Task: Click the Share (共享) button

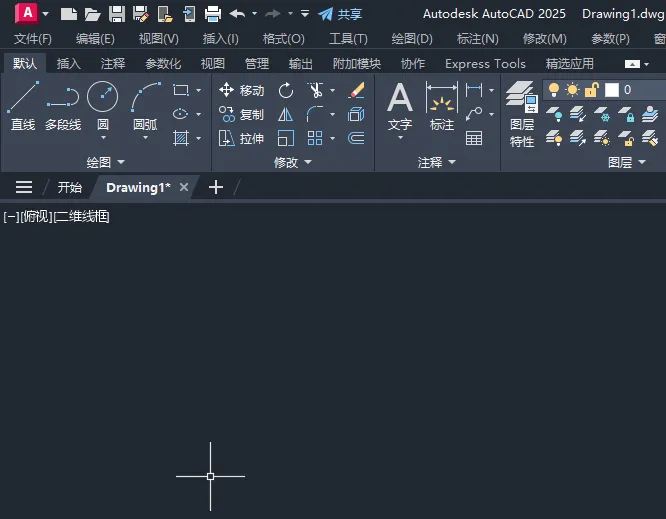Action: tap(340, 14)
